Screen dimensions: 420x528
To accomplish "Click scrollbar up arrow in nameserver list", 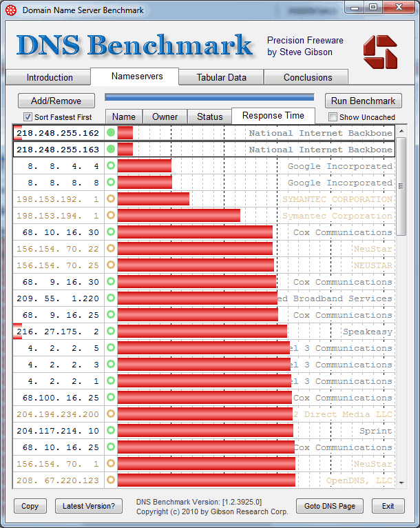I will tap(401, 131).
